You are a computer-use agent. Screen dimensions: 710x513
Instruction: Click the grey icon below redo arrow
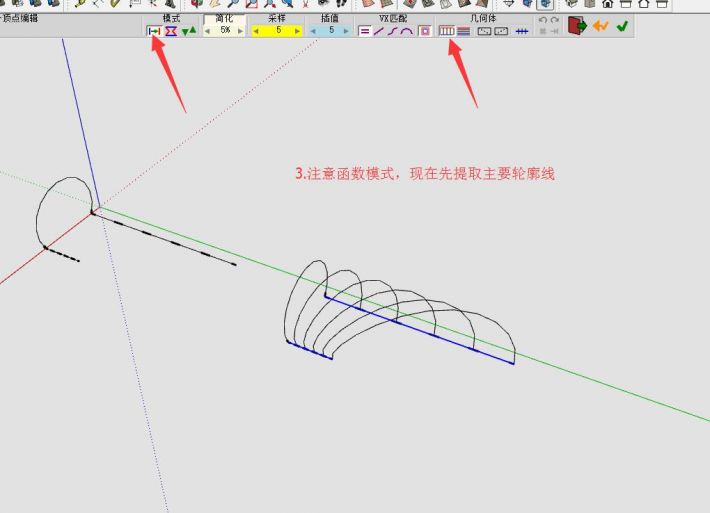click(x=555, y=31)
